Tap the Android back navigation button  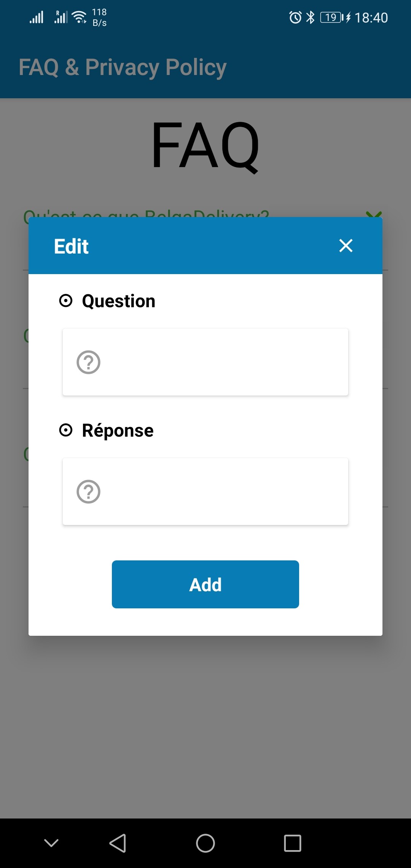(x=118, y=843)
